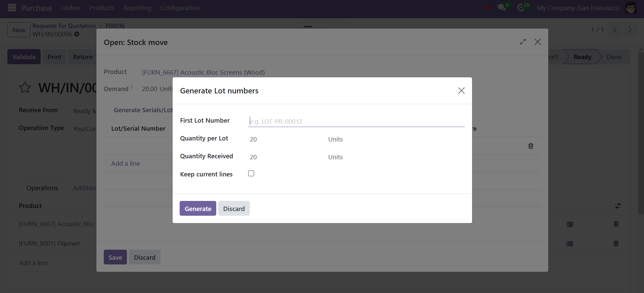Open the Reporting menu

tap(137, 8)
